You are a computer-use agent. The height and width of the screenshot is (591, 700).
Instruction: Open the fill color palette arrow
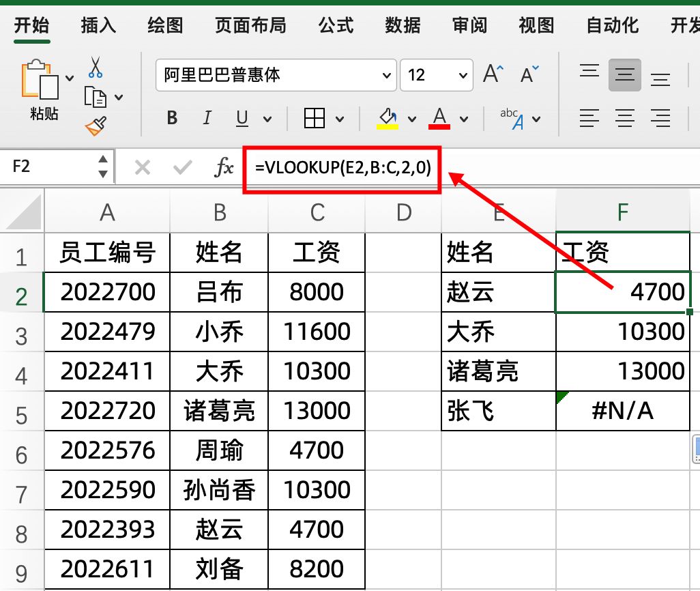[411, 119]
